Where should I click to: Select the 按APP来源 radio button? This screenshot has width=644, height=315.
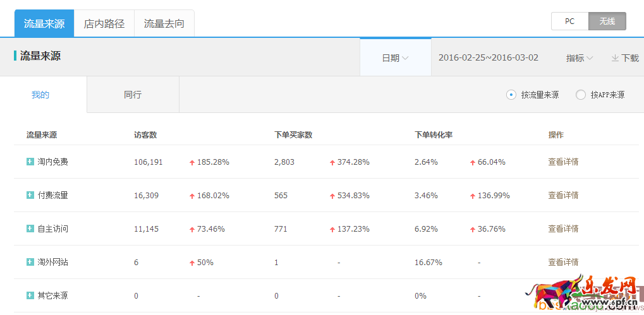coord(581,95)
